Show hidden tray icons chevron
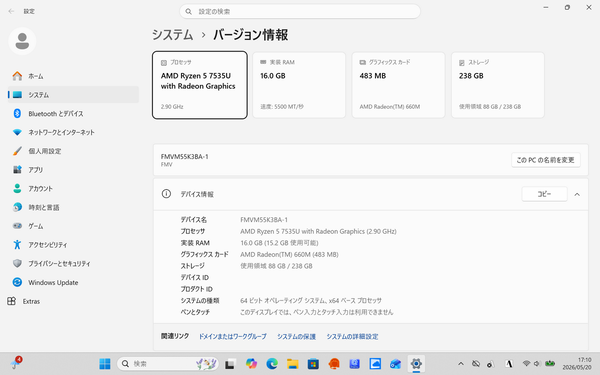The width and height of the screenshot is (600, 375). point(461,364)
